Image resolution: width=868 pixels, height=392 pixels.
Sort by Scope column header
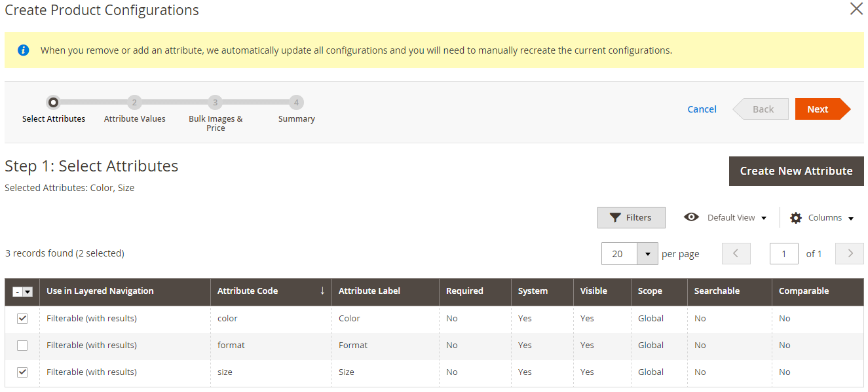[x=659, y=291]
